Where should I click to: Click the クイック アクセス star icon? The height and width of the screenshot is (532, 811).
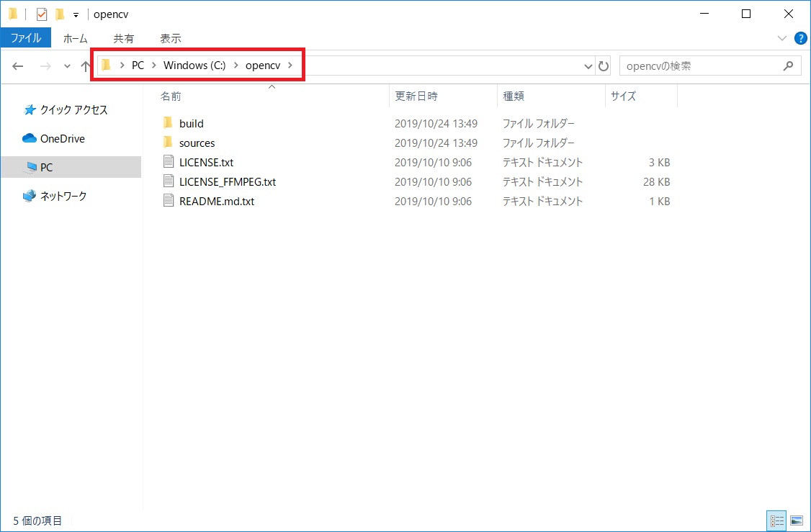tap(30, 109)
